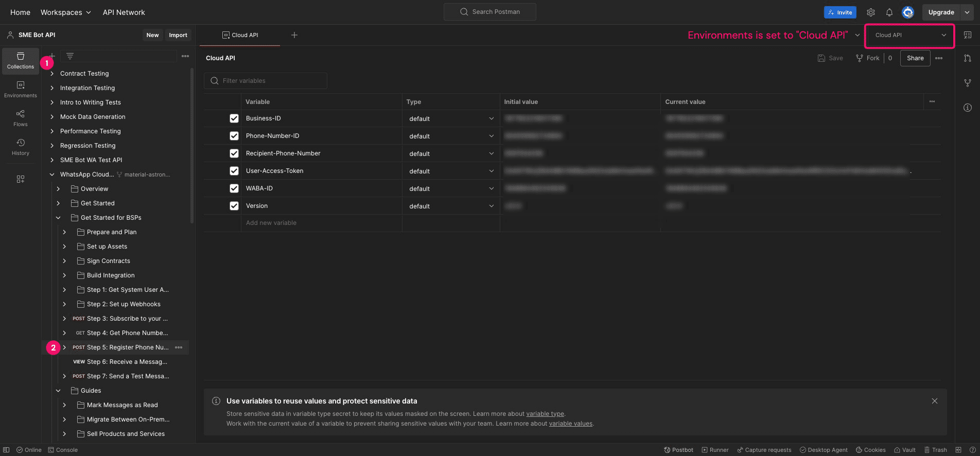Create new collection with plus icon
Screen dimensions: 980x456
pyautogui.click(x=52, y=56)
